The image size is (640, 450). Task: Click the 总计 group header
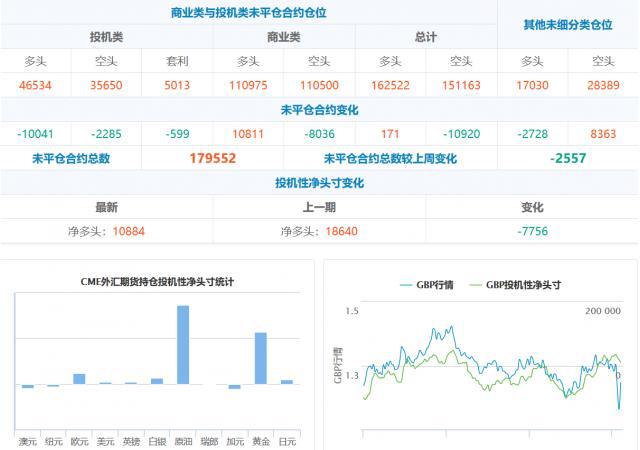click(x=426, y=37)
